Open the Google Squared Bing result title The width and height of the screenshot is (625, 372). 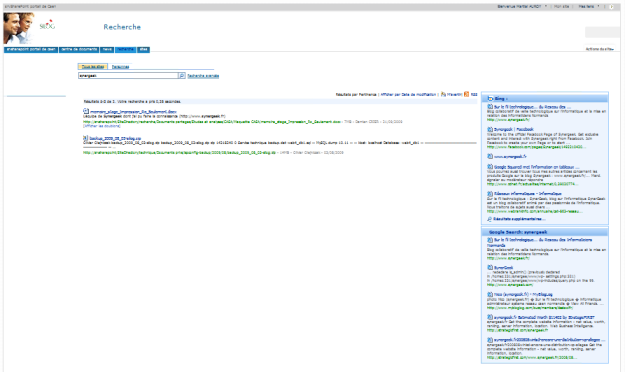click(x=537, y=167)
